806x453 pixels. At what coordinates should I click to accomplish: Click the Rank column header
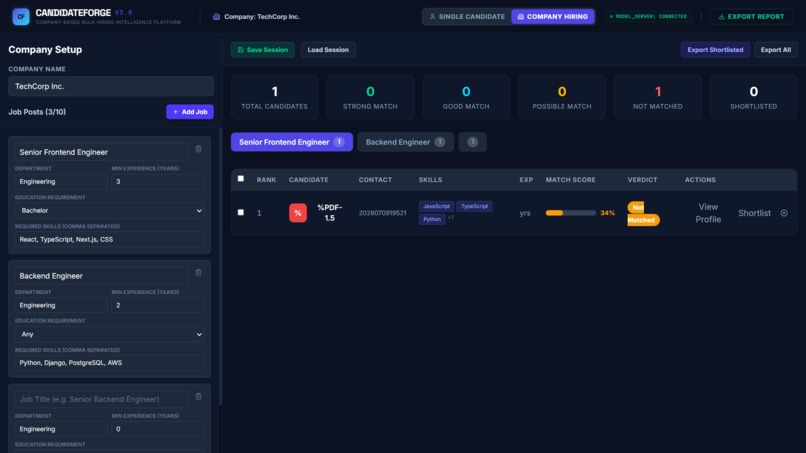(266, 179)
